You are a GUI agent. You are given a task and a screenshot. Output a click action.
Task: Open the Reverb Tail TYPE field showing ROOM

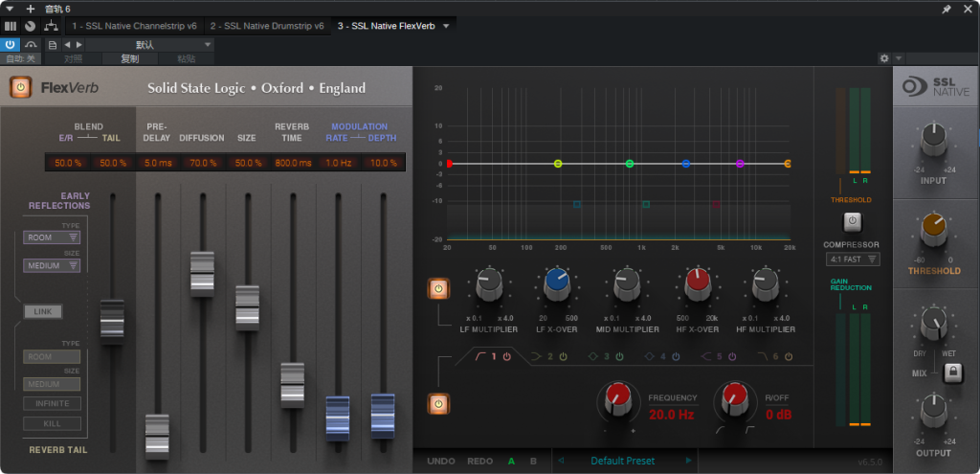tap(52, 356)
